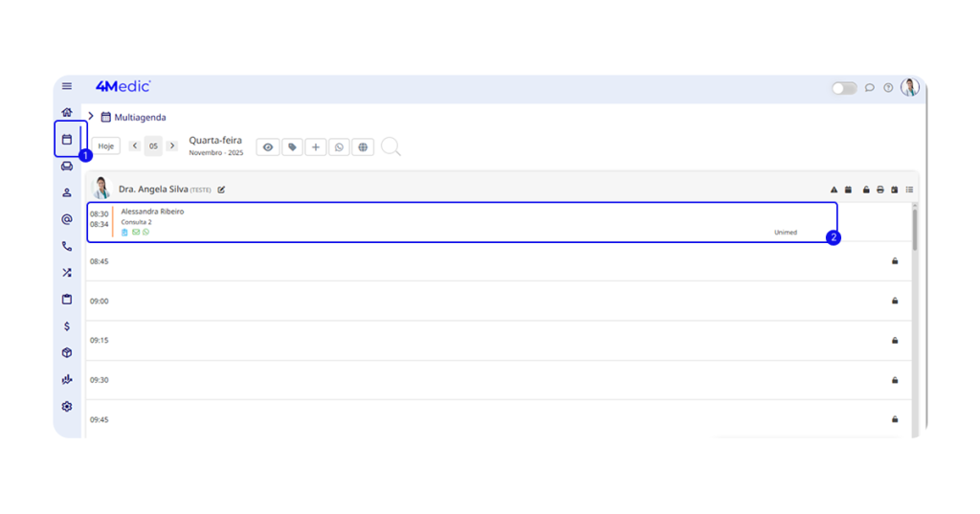Click the globe icon button in the toolbar
Viewport: 980px width, 514px height.
pos(363,147)
